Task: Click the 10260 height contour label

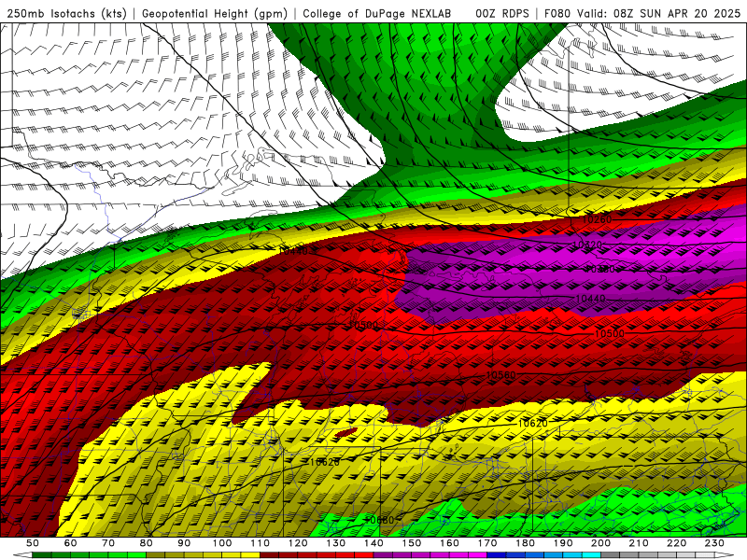Action: 597,219
